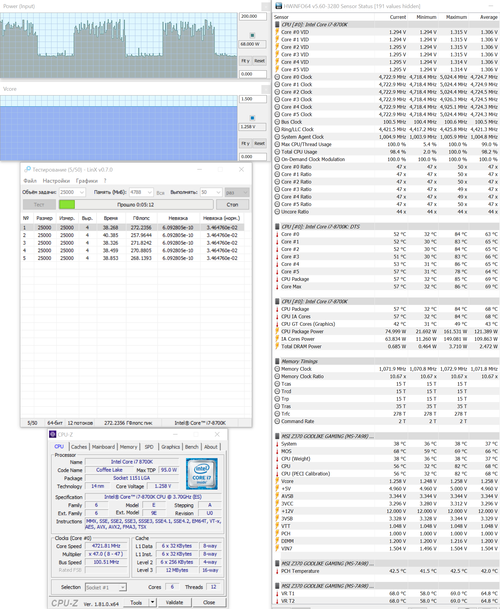Click the HWiNFO64 window title icon

(279, 6)
